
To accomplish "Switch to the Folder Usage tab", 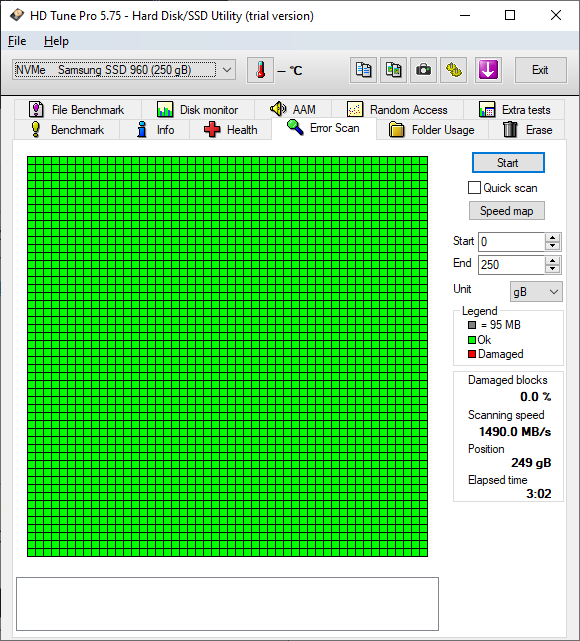I will click(432, 130).
